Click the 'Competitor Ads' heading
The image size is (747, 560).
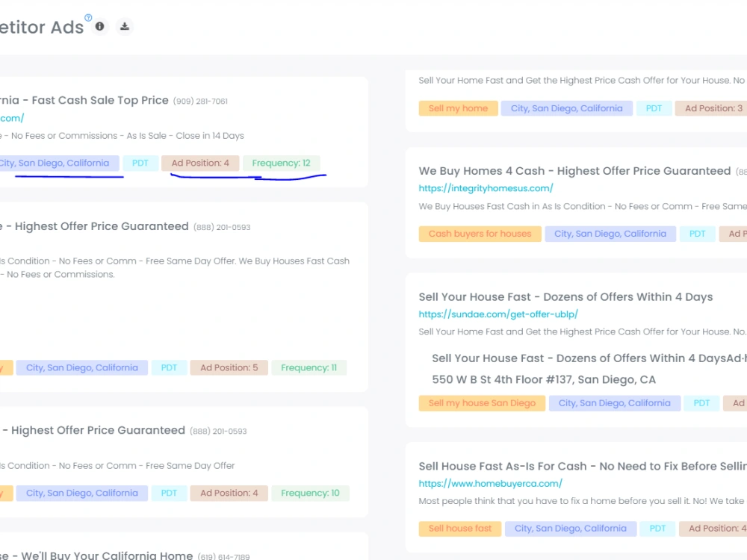pyautogui.click(x=42, y=27)
